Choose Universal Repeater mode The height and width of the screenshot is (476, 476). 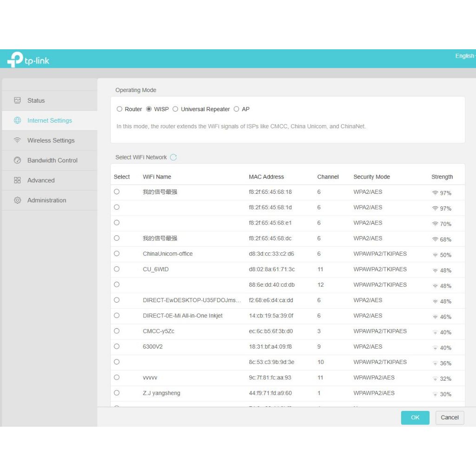(175, 109)
